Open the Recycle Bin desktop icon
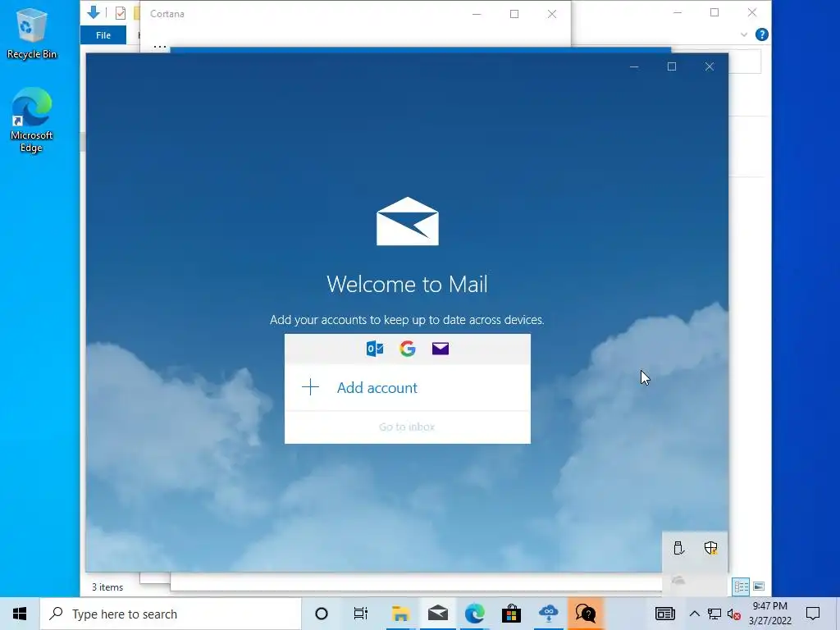This screenshot has width=840, height=630. [32, 34]
